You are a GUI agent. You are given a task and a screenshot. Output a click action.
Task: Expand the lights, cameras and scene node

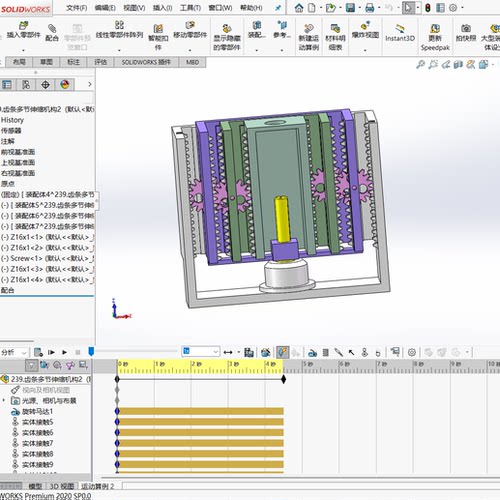[4, 400]
